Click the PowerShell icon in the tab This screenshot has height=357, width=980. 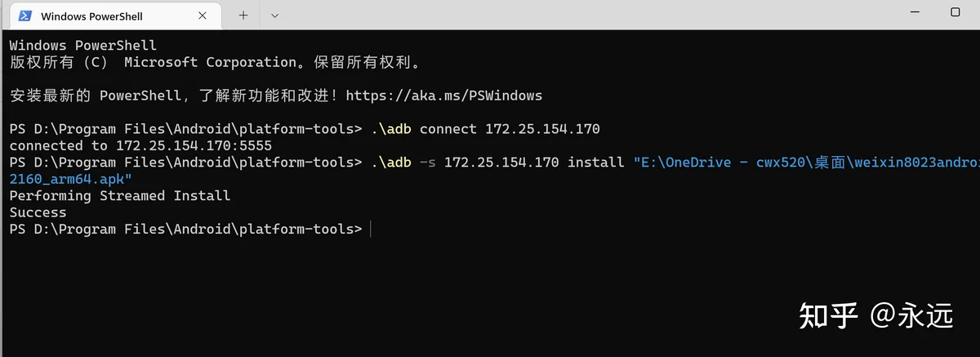click(26, 16)
